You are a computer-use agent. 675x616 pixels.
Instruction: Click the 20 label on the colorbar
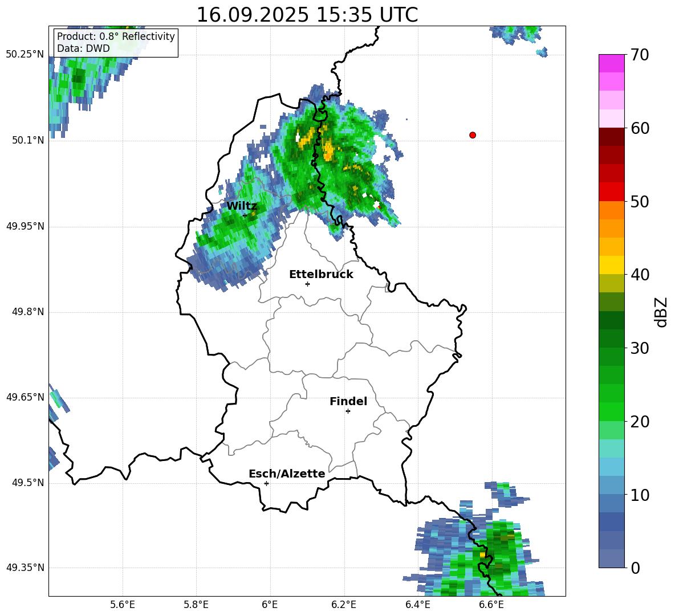pyautogui.click(x=640, y=422)
